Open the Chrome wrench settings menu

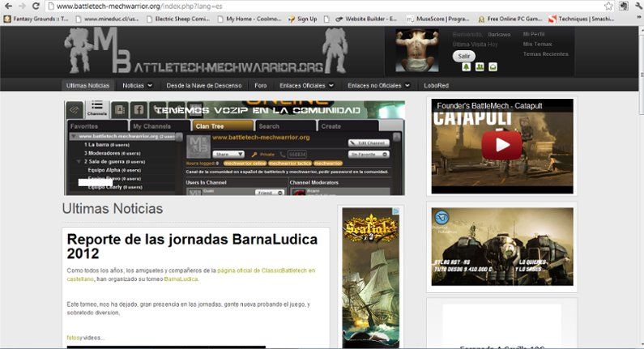pyautogui.click(x=638, y=6)
